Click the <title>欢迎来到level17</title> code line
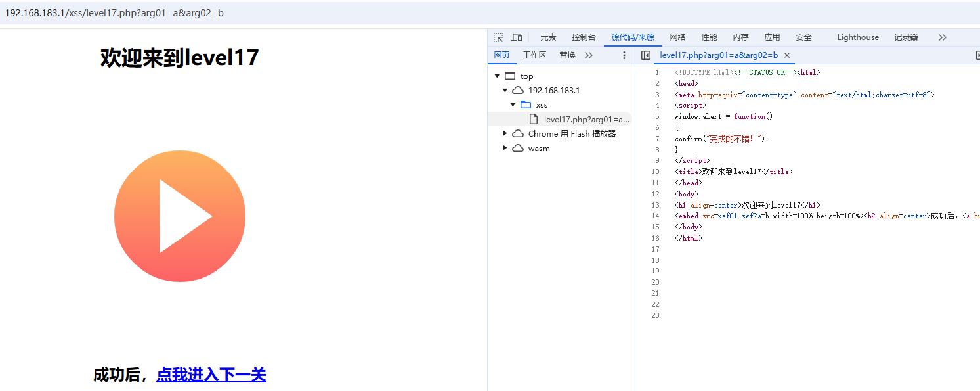The image size is (980, 391). (734, 172)
